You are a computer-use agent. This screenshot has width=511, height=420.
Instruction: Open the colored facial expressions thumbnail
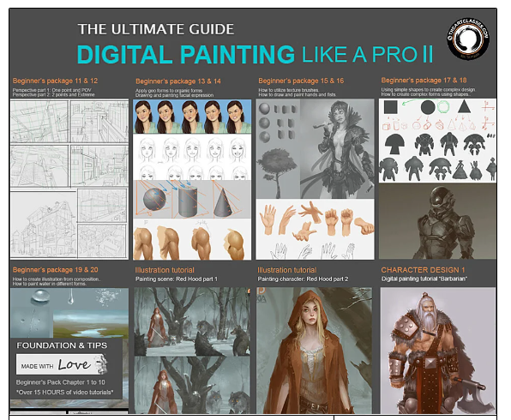[192, 117]
